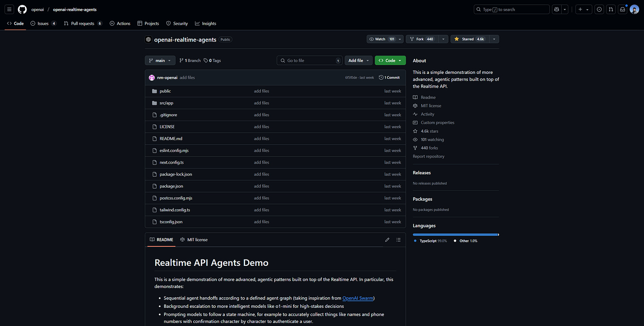Image resolution: width=644 pixels, height=326 pixels.
Task: Open the Pull requests tab
Action: click(83, 23)
